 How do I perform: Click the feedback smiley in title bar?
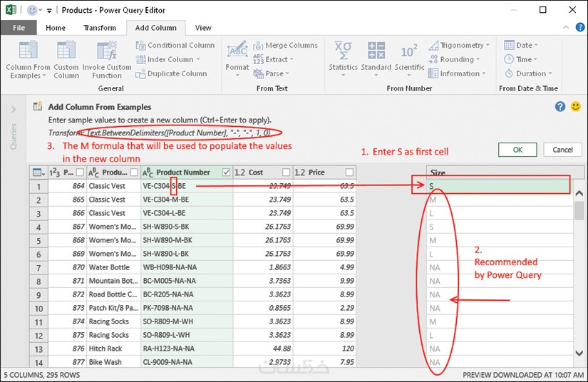pos(33,10)
